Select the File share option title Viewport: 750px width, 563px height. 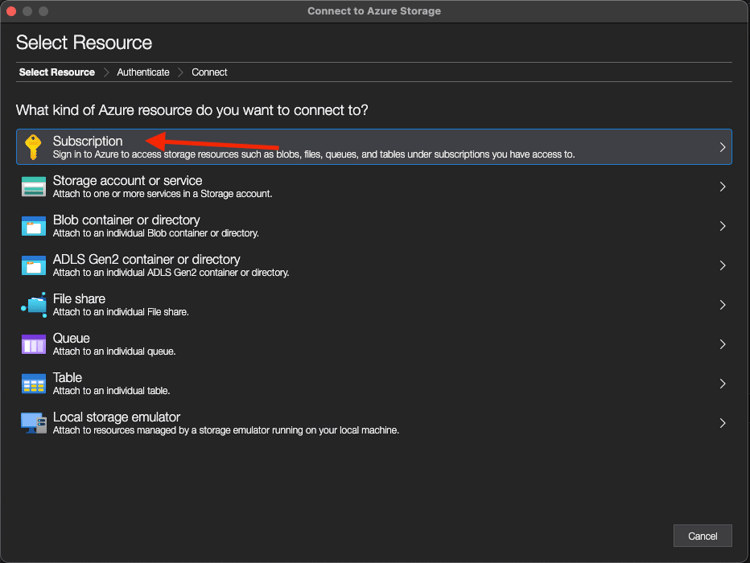(x=79, y=299)
